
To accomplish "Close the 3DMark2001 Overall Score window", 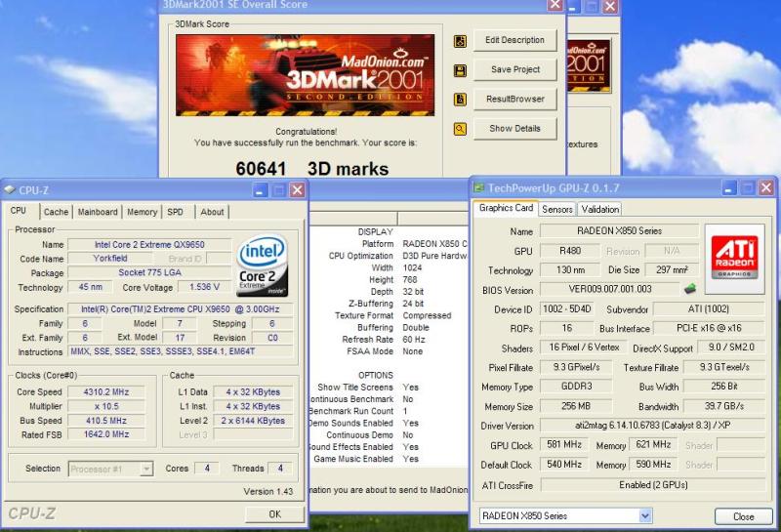I will pos(555,5).
